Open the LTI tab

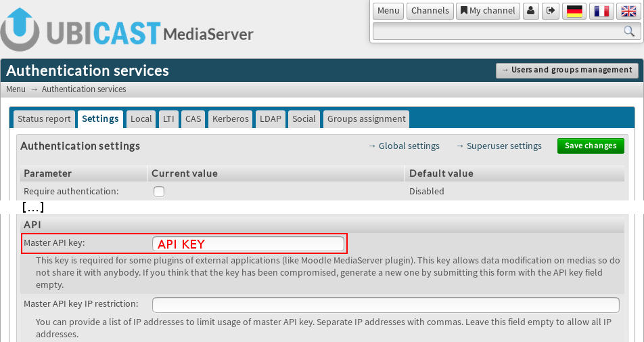pos(168,119)
